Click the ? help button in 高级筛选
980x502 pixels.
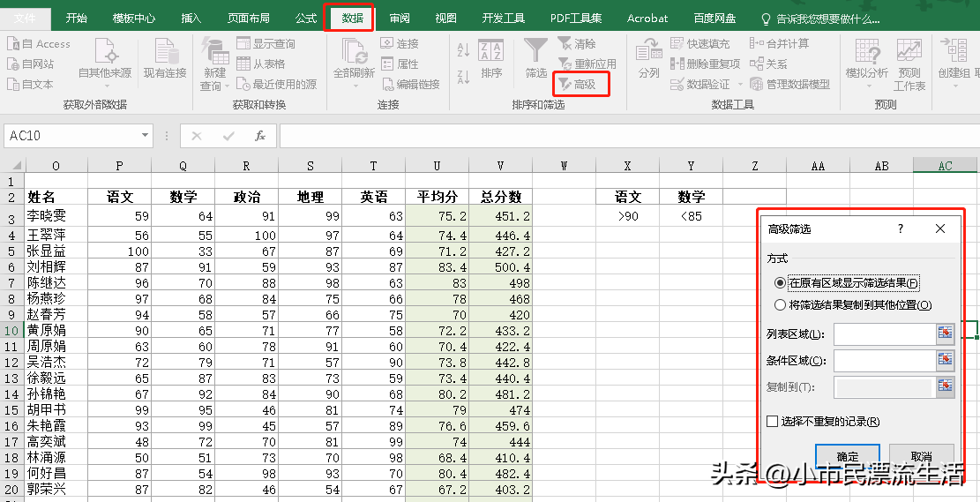pos(901,229)
